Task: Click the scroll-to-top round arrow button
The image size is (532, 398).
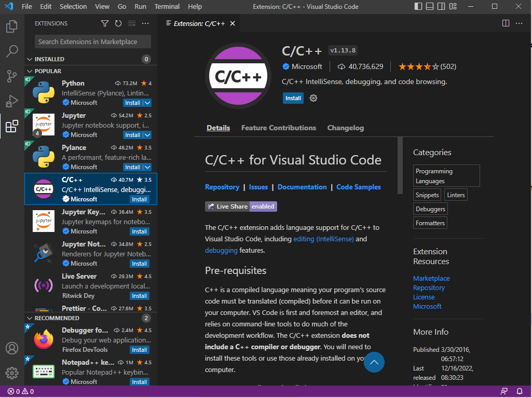Action: (374, 362)
